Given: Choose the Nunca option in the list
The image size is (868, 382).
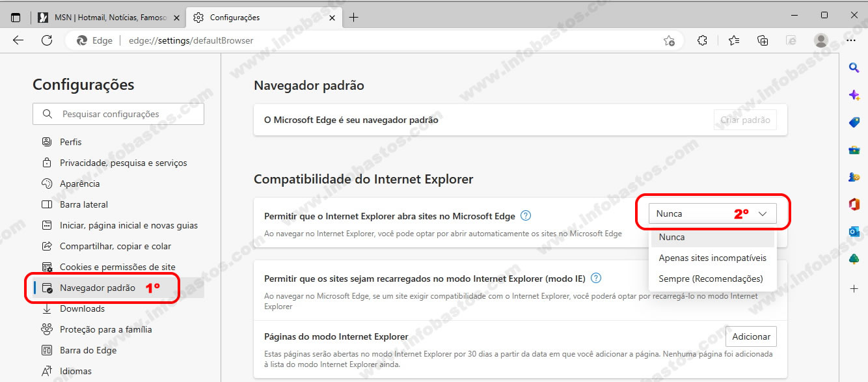Looking at the screenshot, I should (x=712, y=238).
